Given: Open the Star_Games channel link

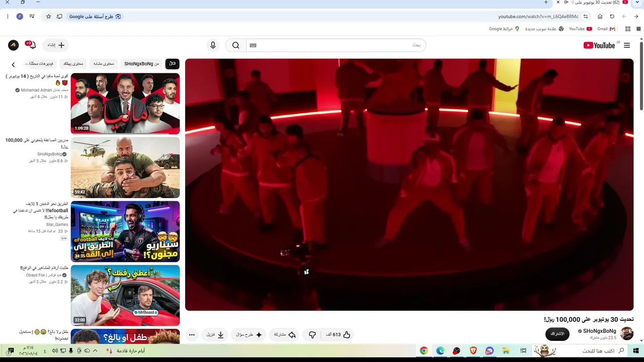Looking at the screenshot, I should [57, 225].
